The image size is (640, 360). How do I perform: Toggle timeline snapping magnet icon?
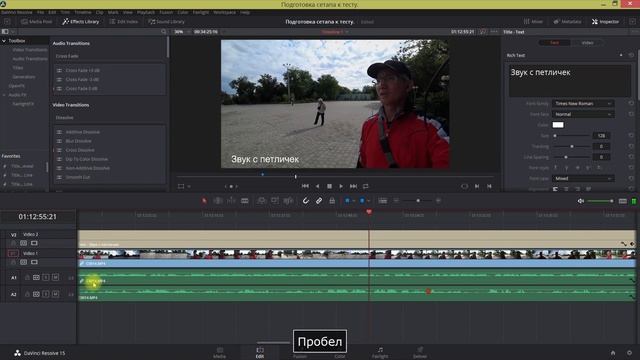[x=305, y=201]
